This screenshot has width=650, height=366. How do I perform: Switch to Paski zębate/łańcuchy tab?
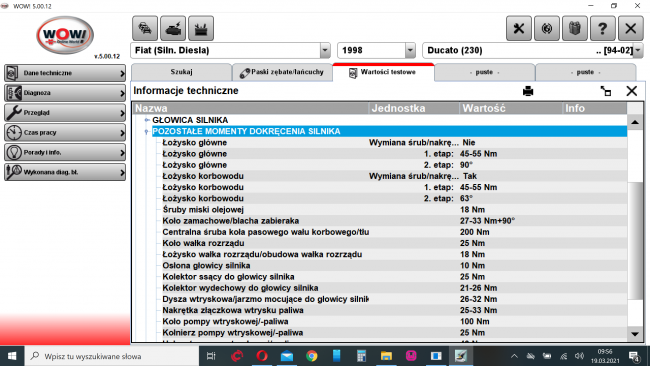pos(282,72)
